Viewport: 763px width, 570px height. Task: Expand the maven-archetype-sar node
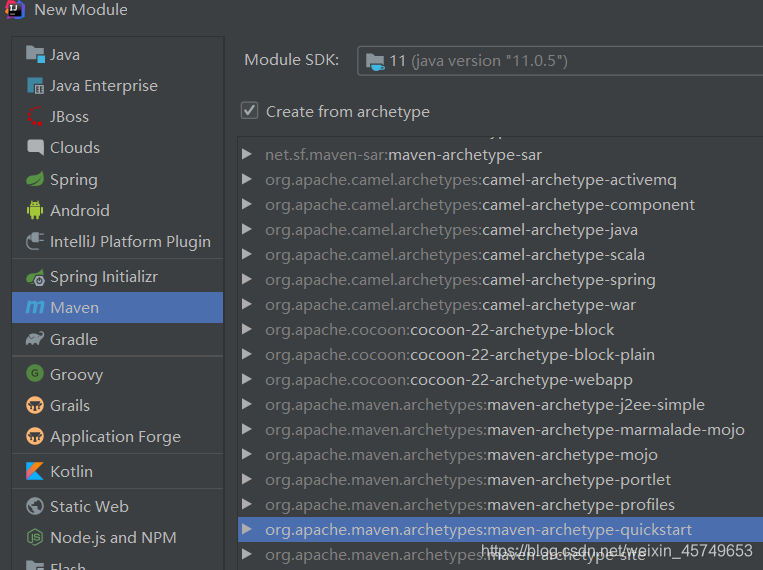tap(247, 154)
